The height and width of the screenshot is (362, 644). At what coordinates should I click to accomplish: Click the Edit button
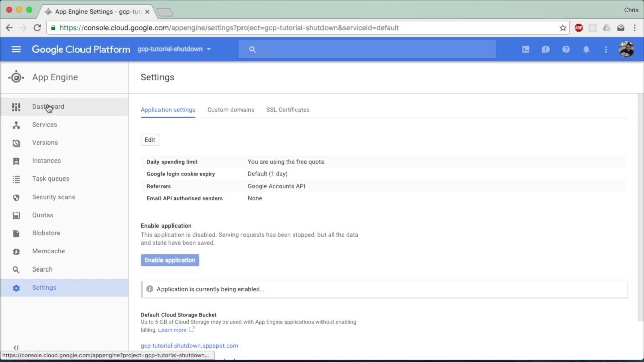coord(150,140)
